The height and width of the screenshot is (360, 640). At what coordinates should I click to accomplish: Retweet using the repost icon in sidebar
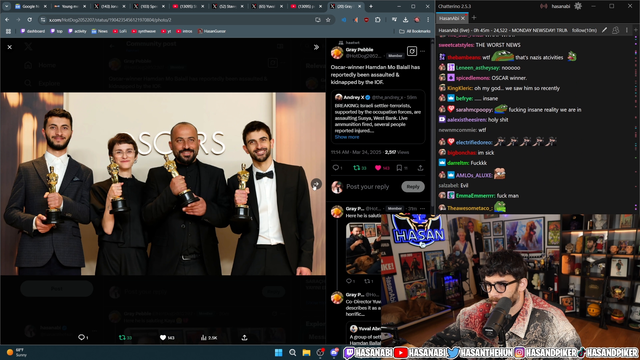[356, 168]
